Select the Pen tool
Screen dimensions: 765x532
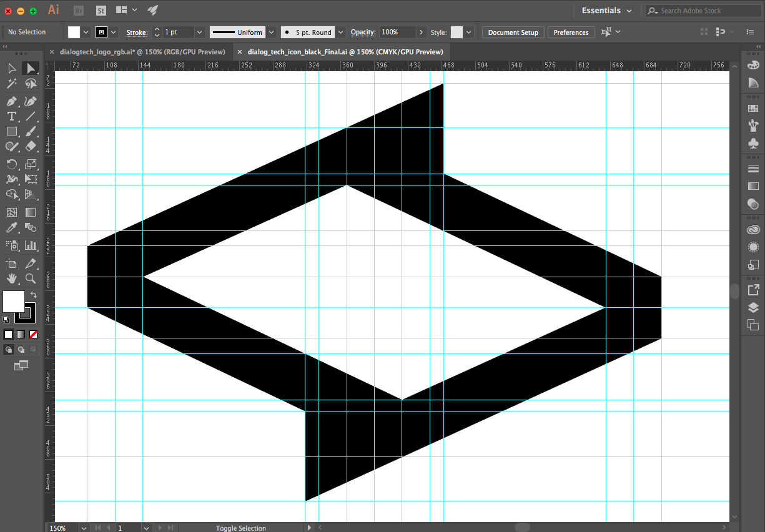11,101
